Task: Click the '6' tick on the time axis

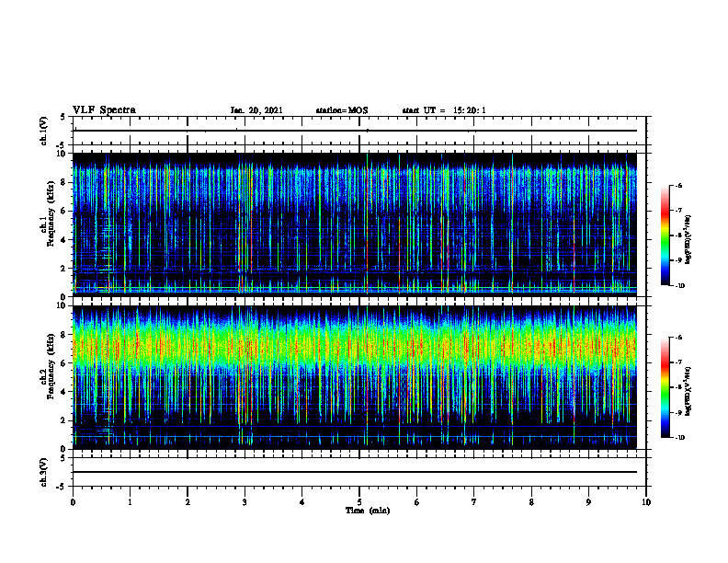Action: 417,502
